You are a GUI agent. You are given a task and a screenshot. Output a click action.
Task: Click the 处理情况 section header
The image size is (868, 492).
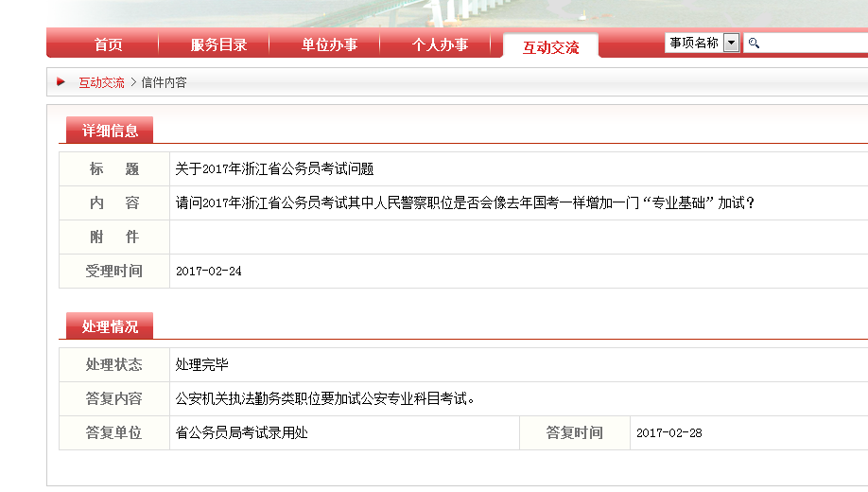click(110, 326)
